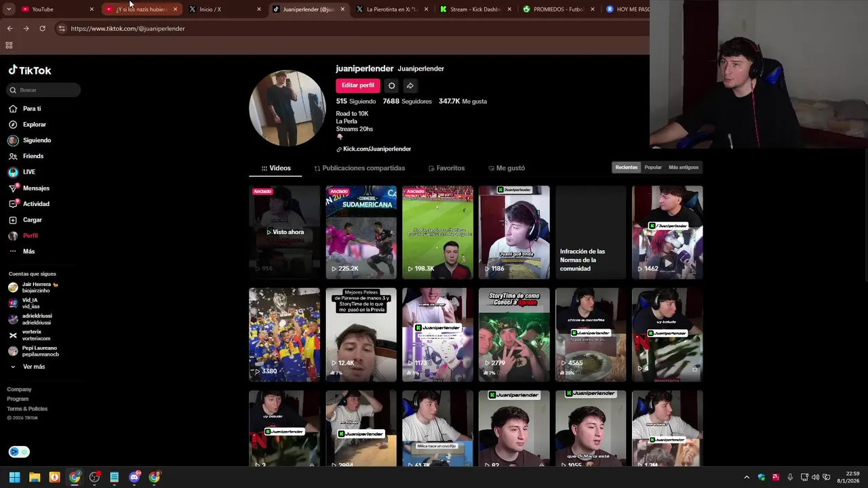The image size is (868, 488).
Task: Select the Videos tab
Action: (276, 168)
